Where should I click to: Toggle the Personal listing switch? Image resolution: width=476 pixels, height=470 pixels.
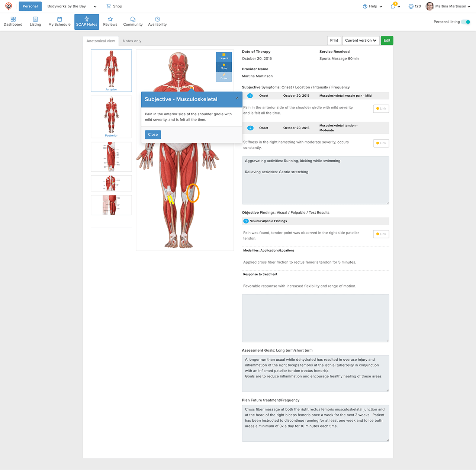[466, 22]
